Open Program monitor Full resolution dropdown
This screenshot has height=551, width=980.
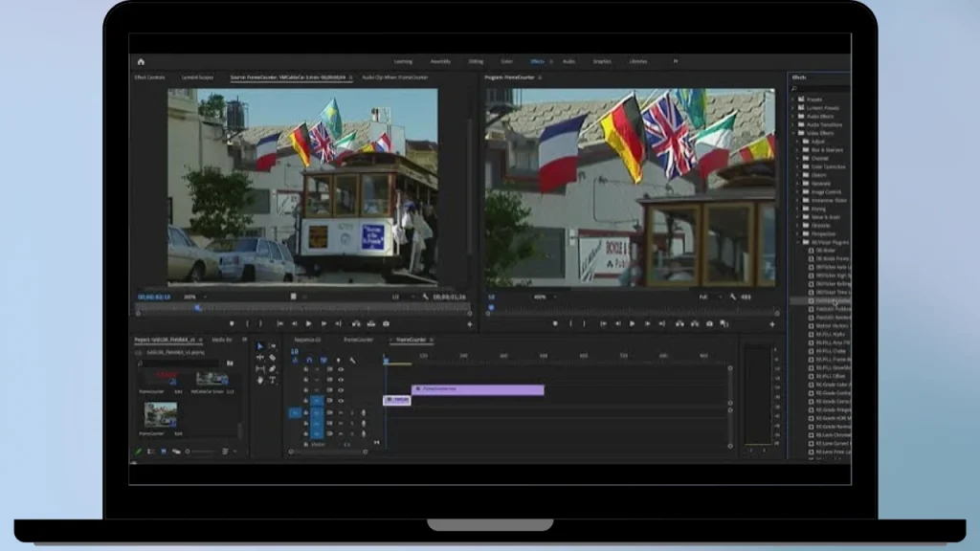tap(710, 297)
